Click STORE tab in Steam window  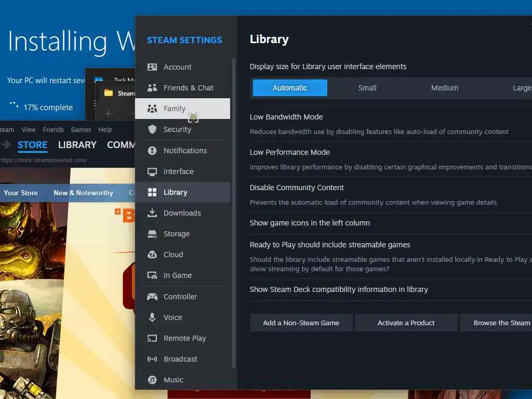pos(33,145)
